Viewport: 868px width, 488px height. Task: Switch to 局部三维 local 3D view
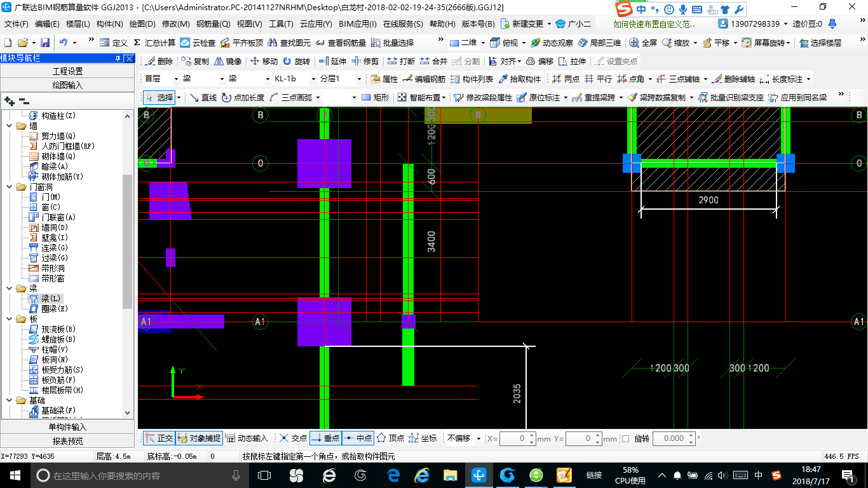[x=600, y=43]
